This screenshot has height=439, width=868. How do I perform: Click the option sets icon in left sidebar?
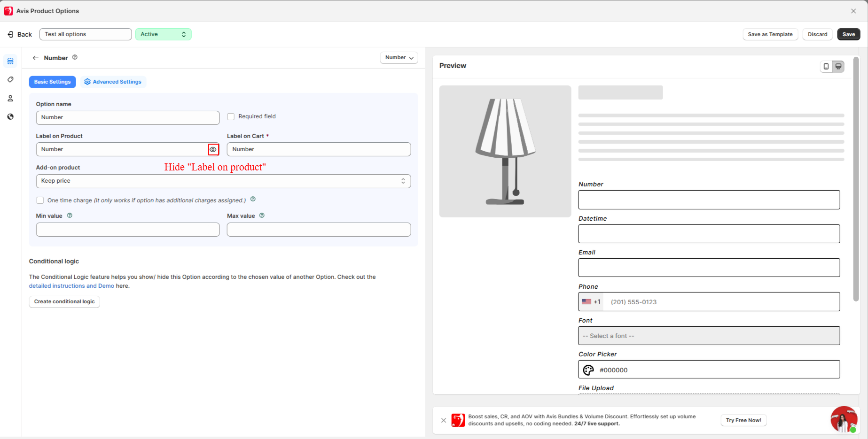[x=10, y=62]
